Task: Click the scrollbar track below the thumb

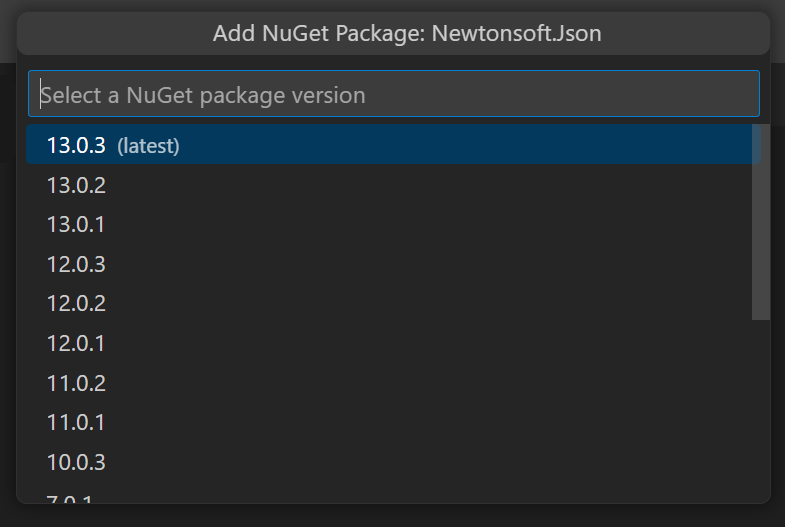Action: tap(761, 410)
